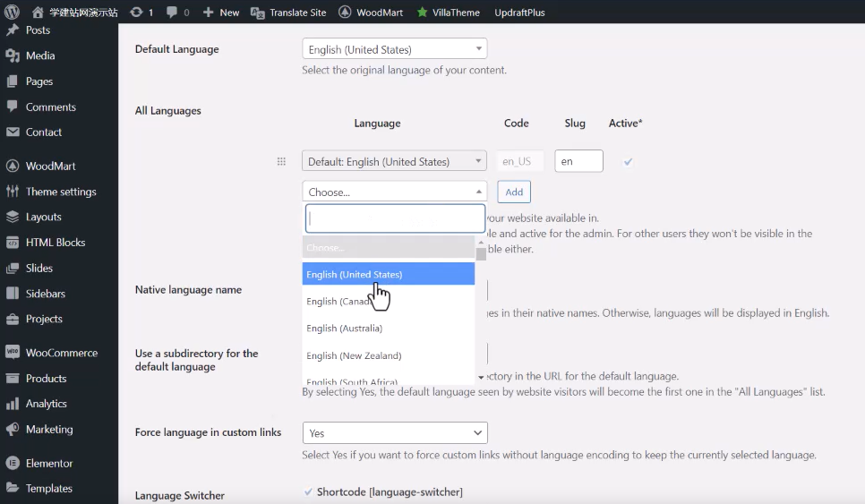Click the WordPress logo icon

click(12, 13)
